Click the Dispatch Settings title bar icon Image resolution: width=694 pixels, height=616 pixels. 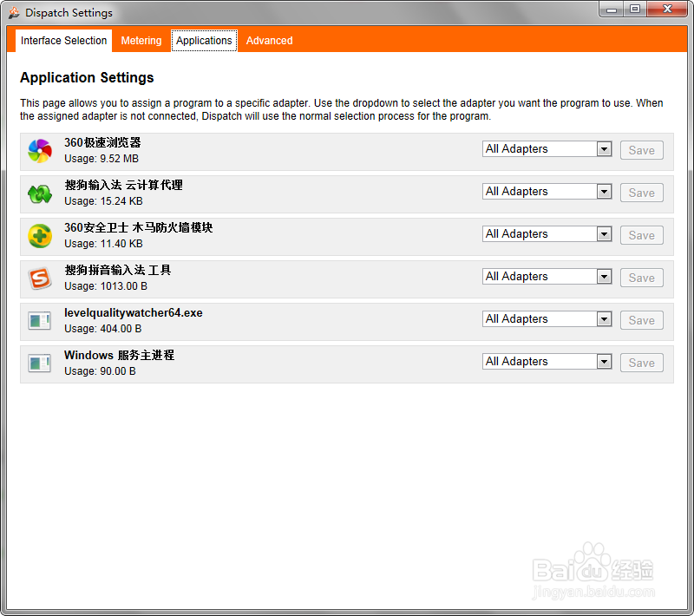pyautogui.click(x=14, y=13)
